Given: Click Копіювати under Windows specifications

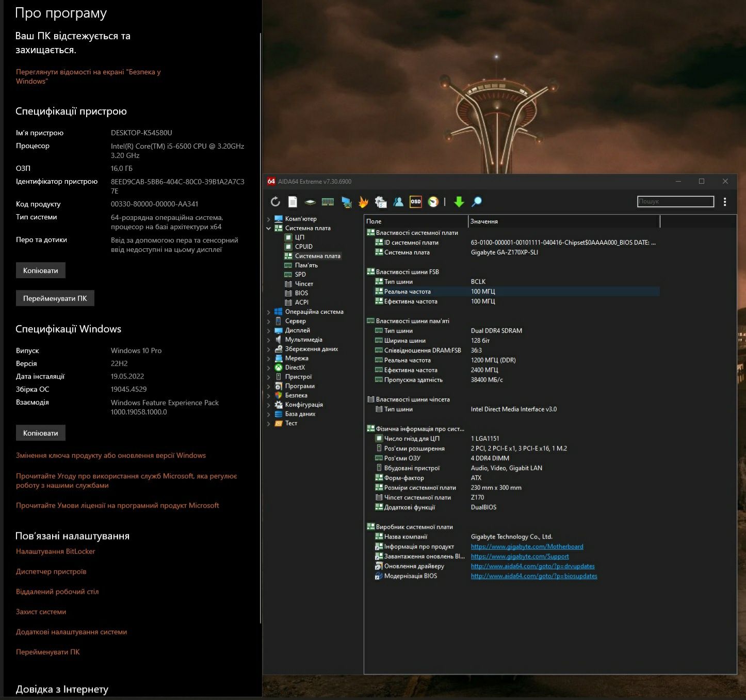Looking at the screenshot, I should tap(41, 433).
